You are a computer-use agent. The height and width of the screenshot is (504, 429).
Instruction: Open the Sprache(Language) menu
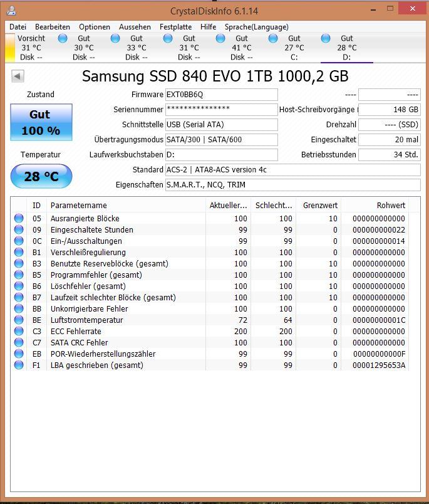[x=257, y=27]
